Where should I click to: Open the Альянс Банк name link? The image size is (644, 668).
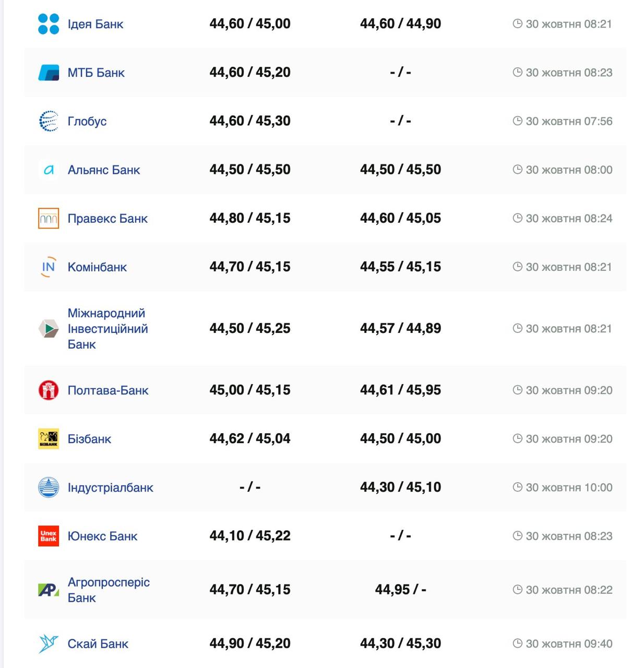click(104, 170)
